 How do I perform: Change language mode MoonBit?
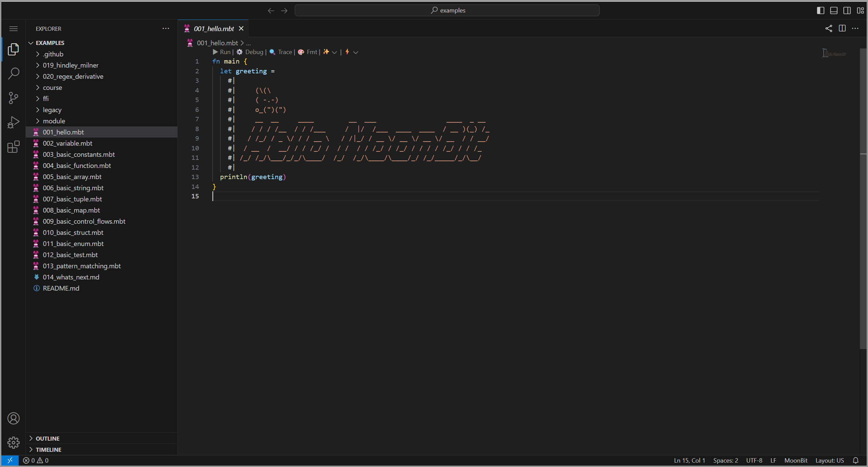click(x=796, y=460)
